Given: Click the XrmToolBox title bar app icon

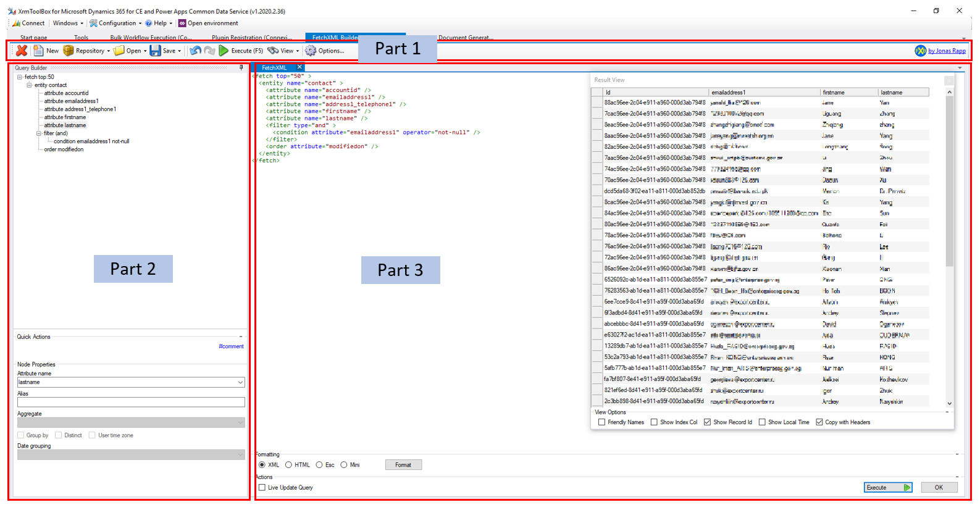Looking at the screenshot, I should [x=12, y=11].
